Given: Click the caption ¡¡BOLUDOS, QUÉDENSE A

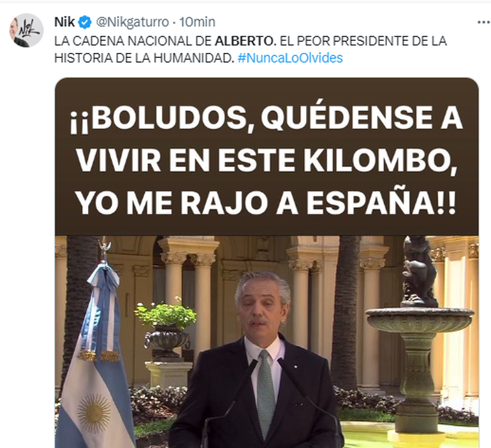Looking at the screenshot, I should (267, 119).
